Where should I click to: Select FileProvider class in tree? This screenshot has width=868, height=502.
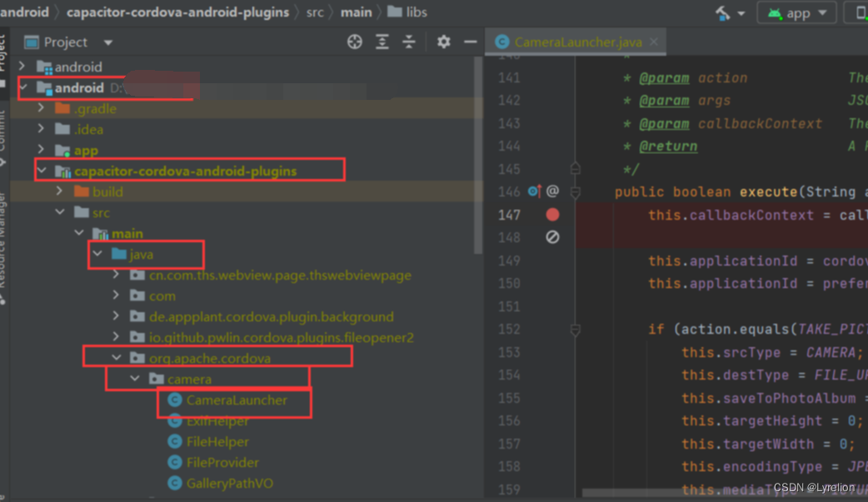(x=222, y=462)
